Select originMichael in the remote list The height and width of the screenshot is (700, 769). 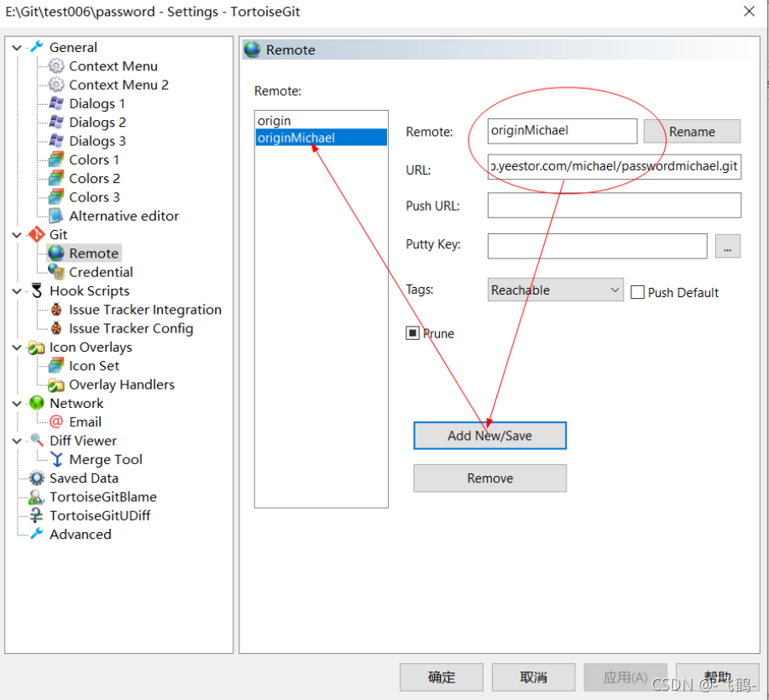(x=322, y=138)
